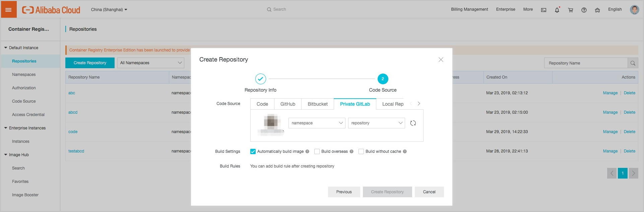The width and height of the screenshot is (644, 212).
Task: Refresh the namespace and repository lists
Action: click(x=413, y=123)
